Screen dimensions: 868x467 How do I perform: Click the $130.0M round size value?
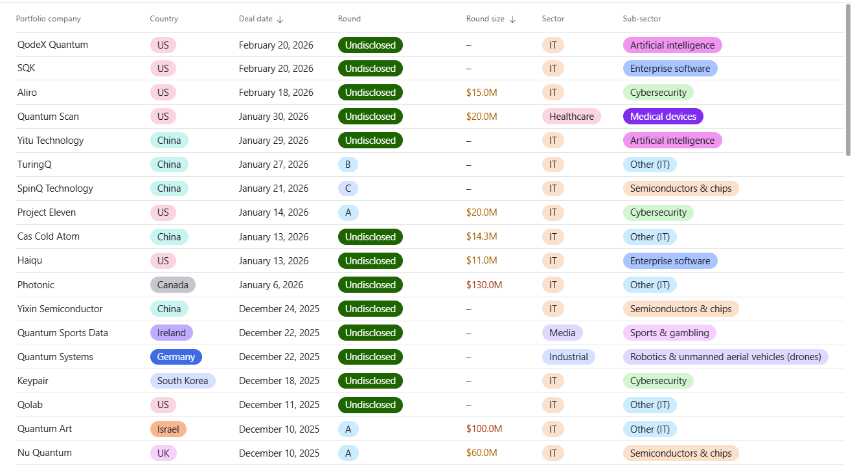click(x=484, y=285)
